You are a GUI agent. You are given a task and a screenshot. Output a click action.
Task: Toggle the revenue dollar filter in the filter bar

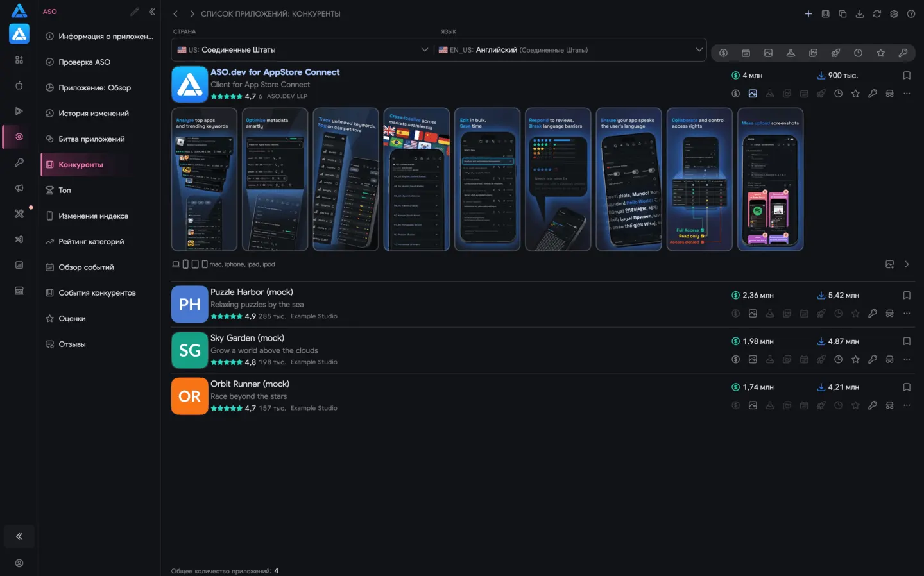(723, 53)
